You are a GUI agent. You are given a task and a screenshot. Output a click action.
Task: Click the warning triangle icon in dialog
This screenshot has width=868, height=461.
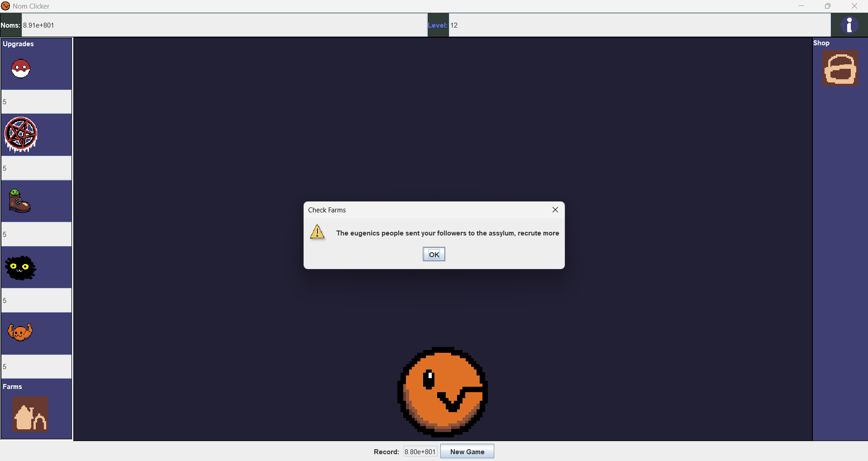point(317,232)
